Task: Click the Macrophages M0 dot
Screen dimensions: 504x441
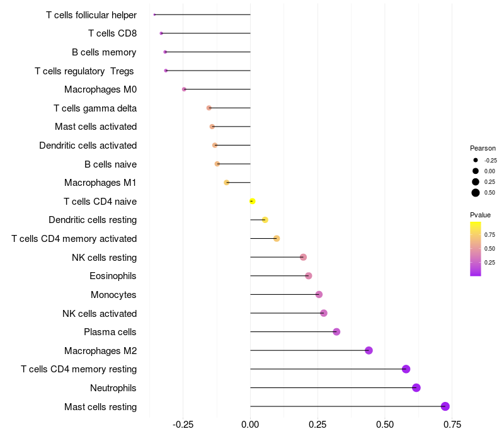Action: point(184,89)
